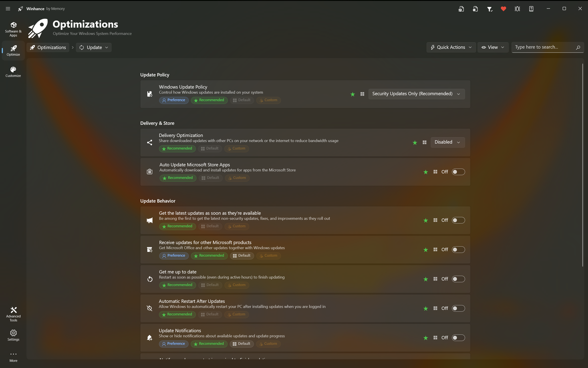Open the View menu button
The width and height of the screenshot is (588, 368).
(493, 47)
